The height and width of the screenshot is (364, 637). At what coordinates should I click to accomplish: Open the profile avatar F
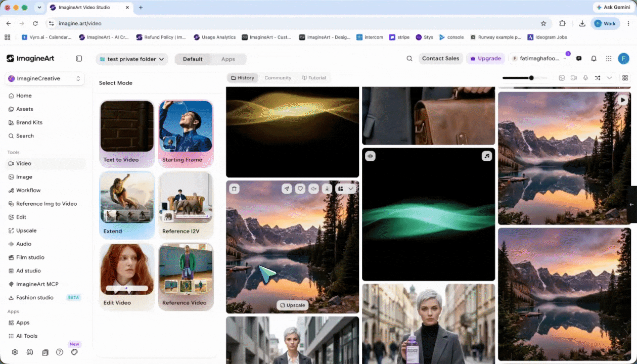(x=623, y=59)
